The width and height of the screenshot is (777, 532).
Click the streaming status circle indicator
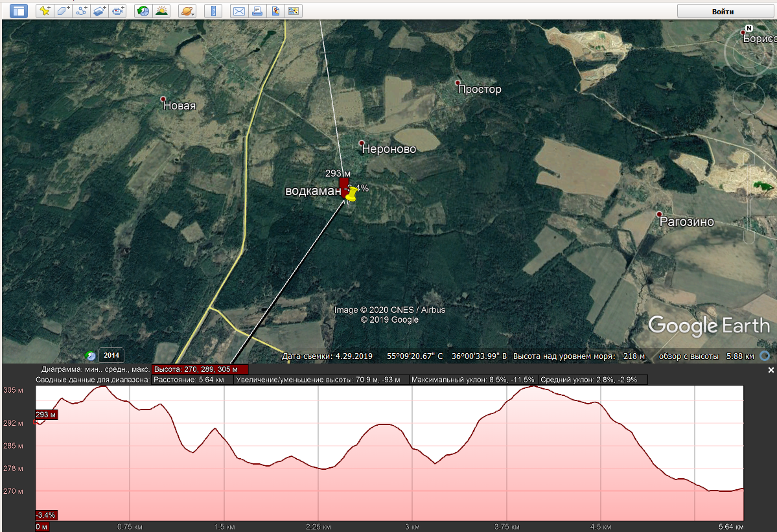(765, 356)
